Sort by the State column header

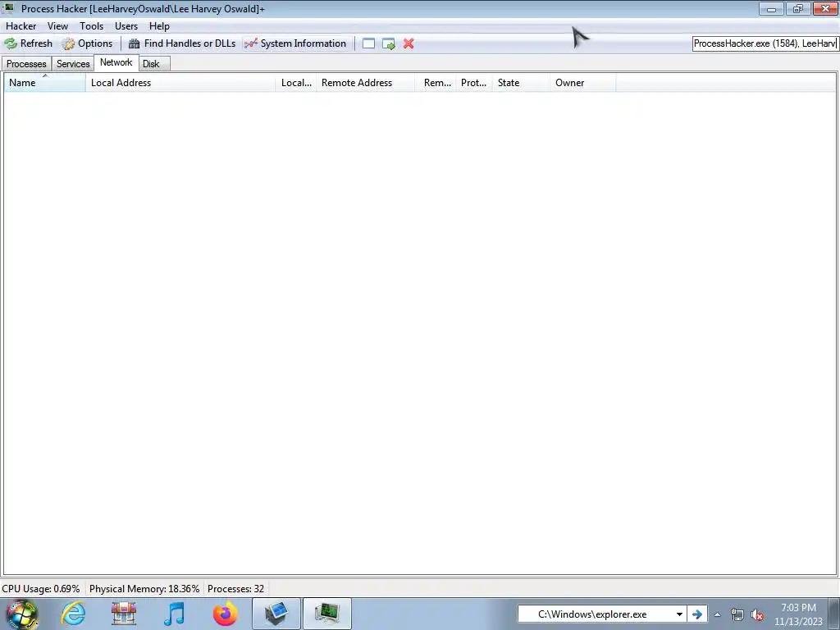521,83
